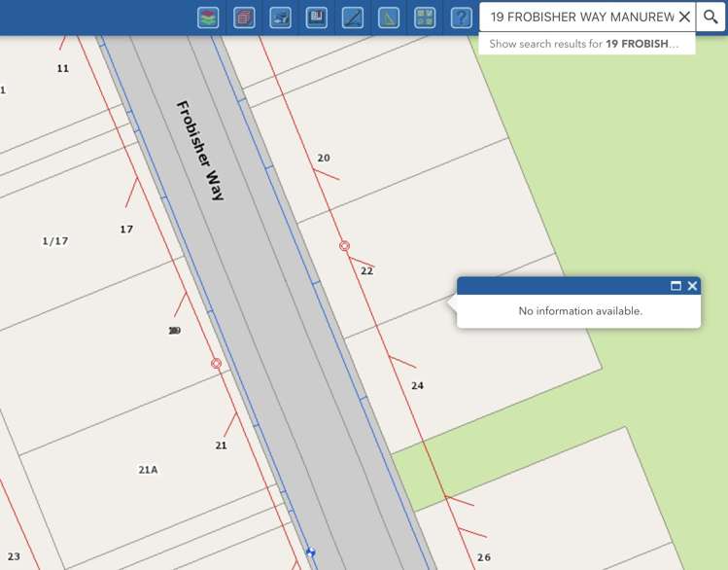This screenshot has height=570, width=728.
Task: Click the red manhole circle near parcel 22
Action: point(344,246)
